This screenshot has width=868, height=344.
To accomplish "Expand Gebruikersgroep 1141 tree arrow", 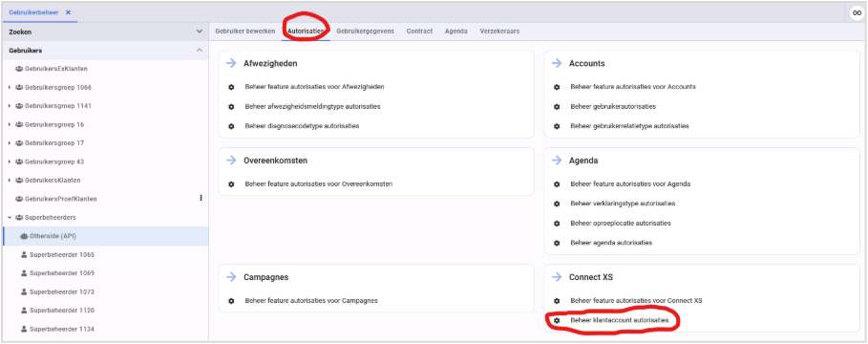I will (x=10, y=106).
